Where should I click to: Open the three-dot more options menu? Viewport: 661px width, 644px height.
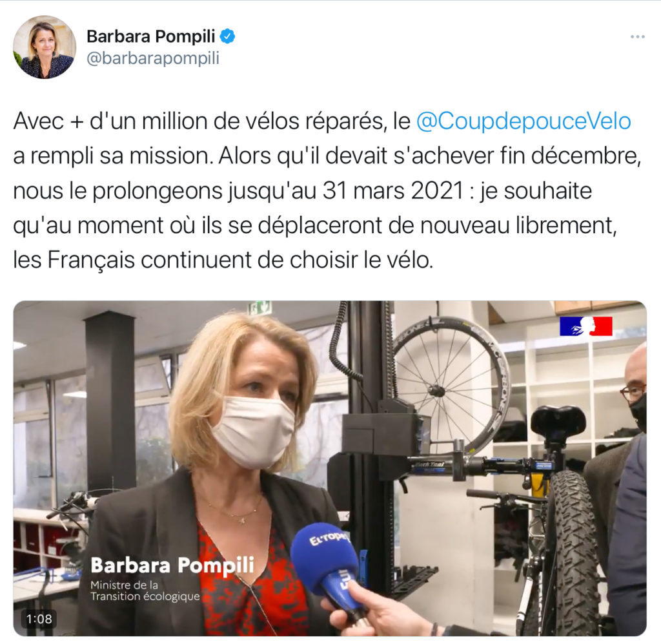tap(637, 37)
